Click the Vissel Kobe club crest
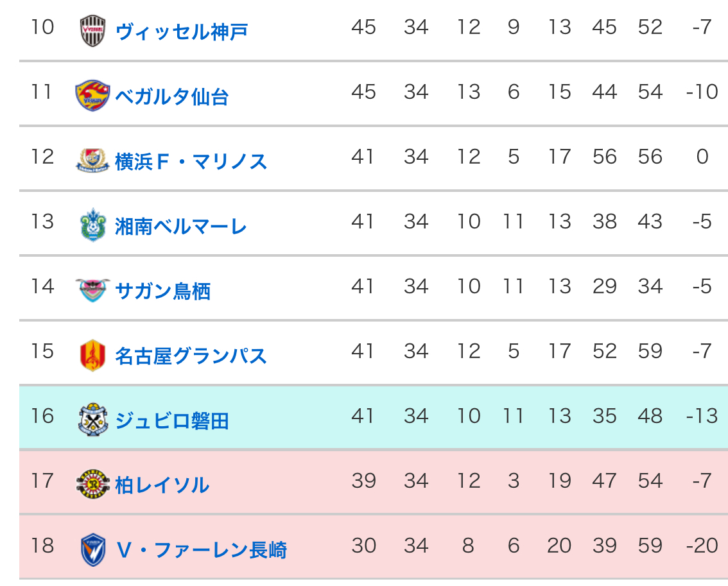 click(x=92, y=30)
